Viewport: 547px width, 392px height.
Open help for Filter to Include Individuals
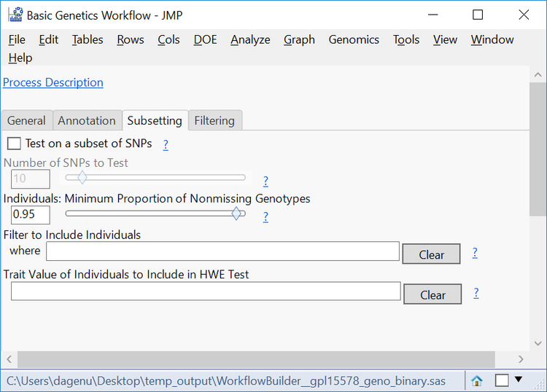[475, 253]
